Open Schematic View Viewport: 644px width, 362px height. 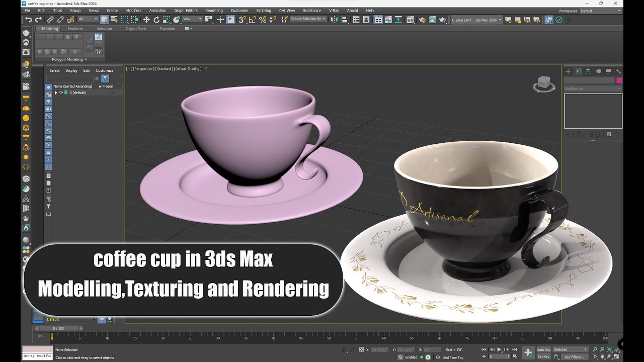[x=398, y=20]
